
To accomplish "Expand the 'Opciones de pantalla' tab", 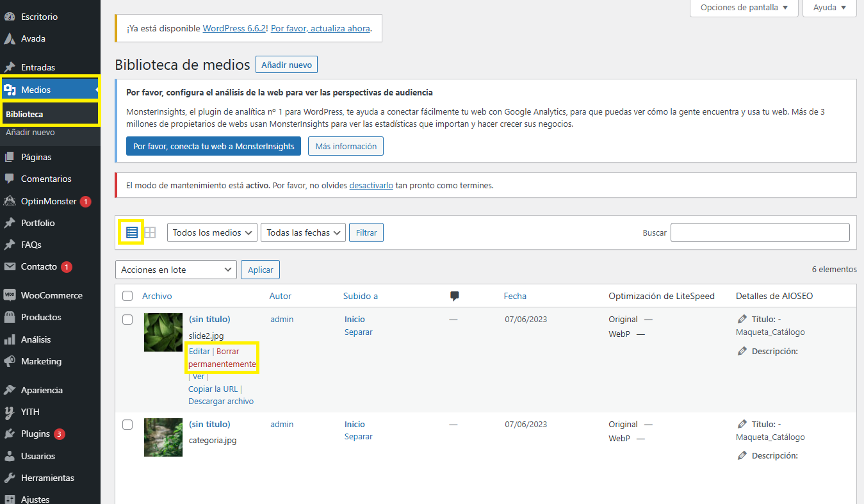I will (744, 8).
